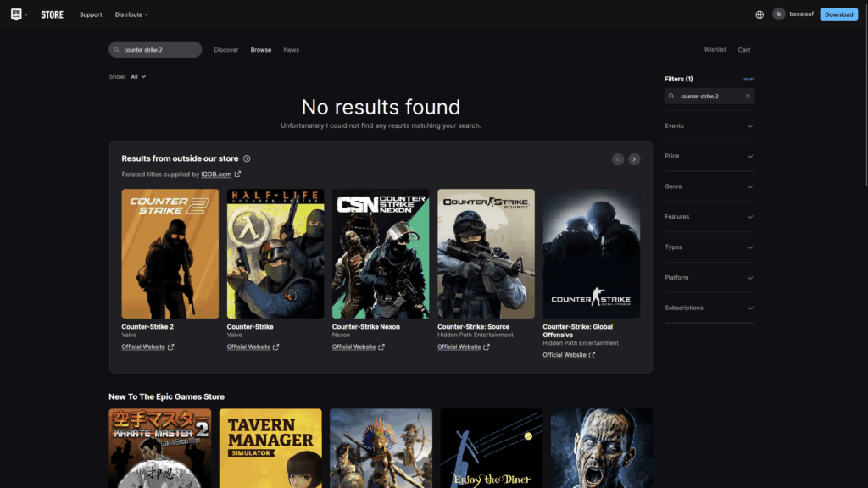Image resolution: width=868 pixels, height=488 pixels.
Task: Open the Aztec warriors game tile
Action: click(x=381, y=449)
